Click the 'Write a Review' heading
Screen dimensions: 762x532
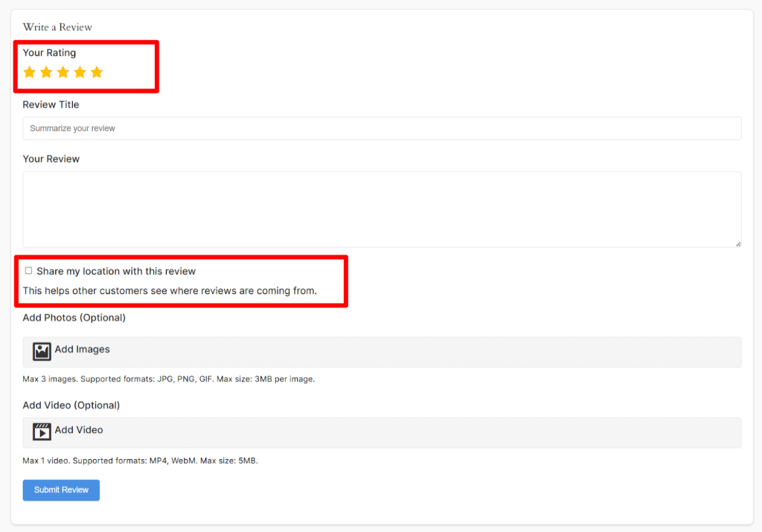click(57, 28)
